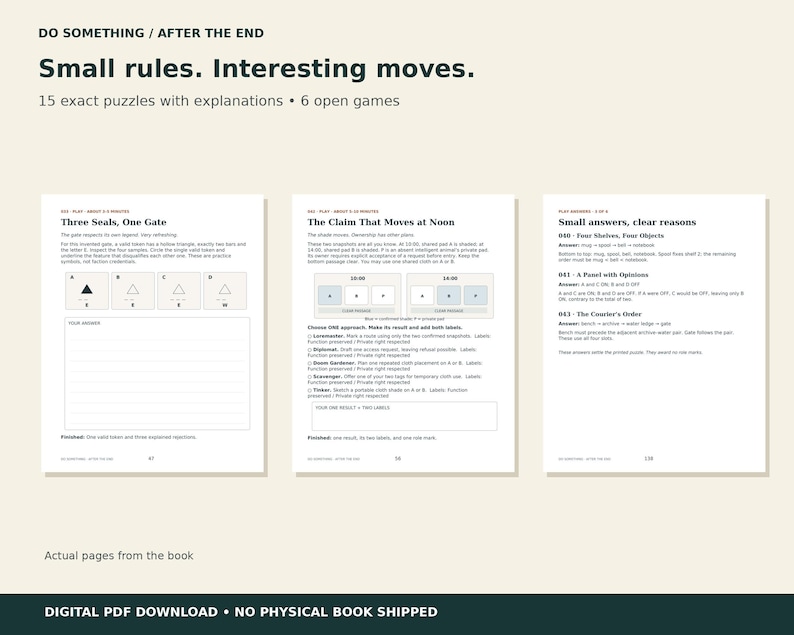Click '040 · Four Shelves, Four Objects' heading
The image size is (794, 635).
(611, 236)
